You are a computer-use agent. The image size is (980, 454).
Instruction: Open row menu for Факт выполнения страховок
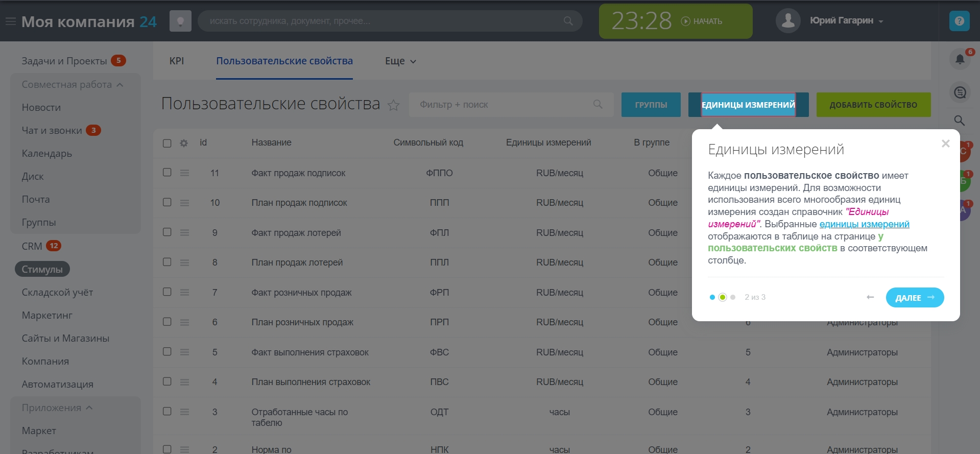184,352
